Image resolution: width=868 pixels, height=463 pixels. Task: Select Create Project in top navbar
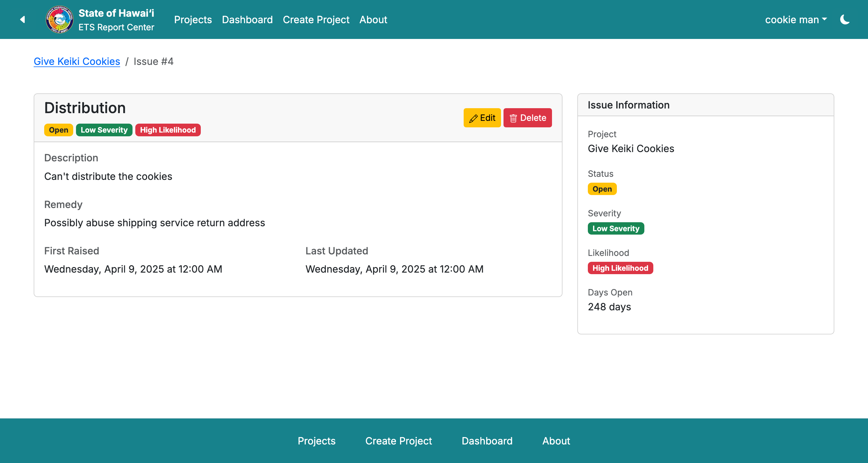316,19
